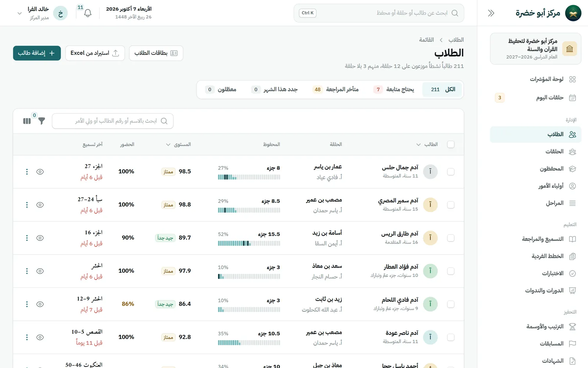Click the المحفظون graduation cap icon
The height and width of the screenshot is (368, 588).
click(x=572, y=169)
